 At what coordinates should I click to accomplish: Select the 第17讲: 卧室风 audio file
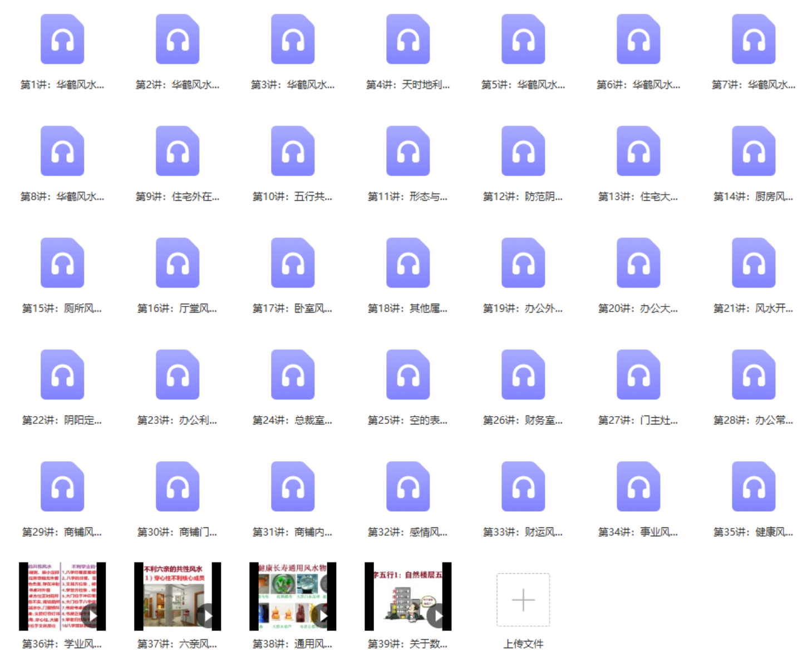(293, 263)
